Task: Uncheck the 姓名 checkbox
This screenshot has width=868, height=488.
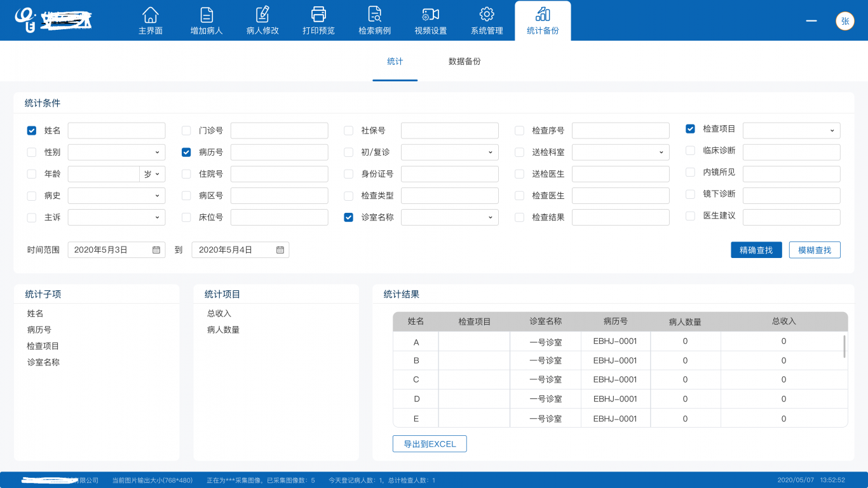Action: click(x=32, y=130)
